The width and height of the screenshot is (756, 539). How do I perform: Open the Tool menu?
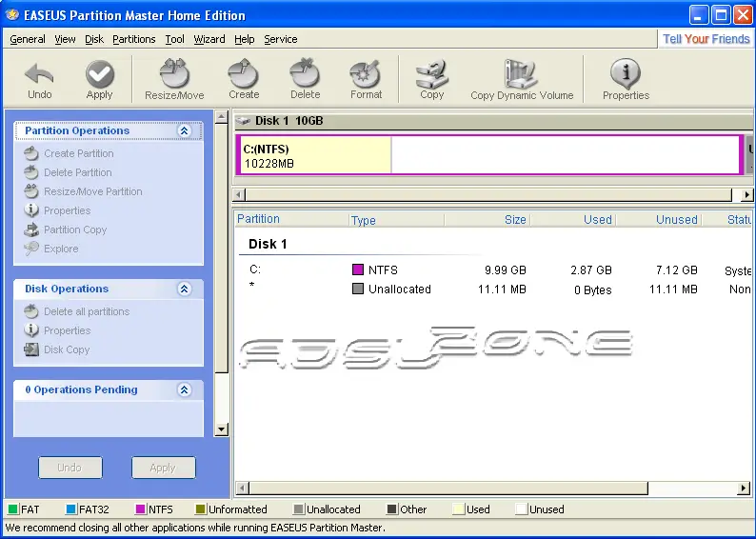pyautogui.click(x=174, y=39)
